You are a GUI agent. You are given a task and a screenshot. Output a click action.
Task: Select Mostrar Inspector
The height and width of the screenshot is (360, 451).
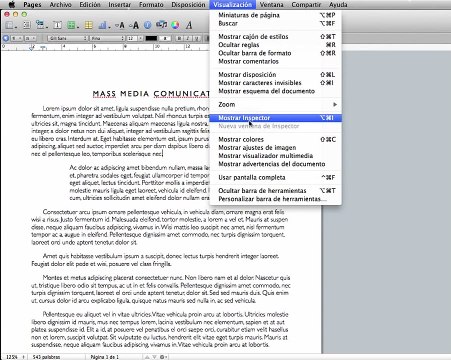coord(275,118)
